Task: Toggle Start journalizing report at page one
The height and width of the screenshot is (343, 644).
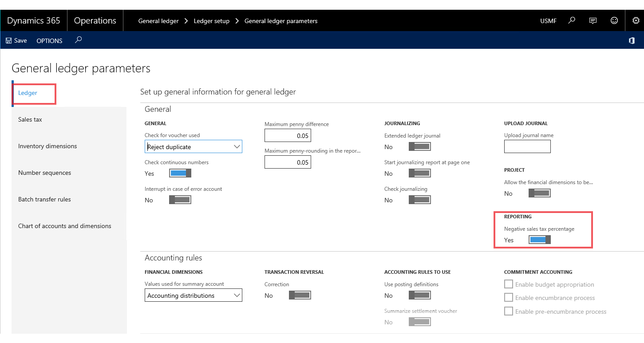Action: pyautogui.click(x=420, y=173)
